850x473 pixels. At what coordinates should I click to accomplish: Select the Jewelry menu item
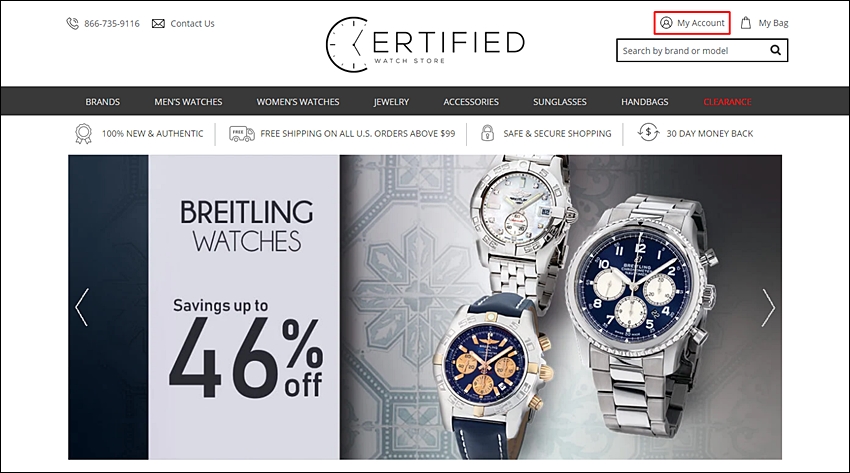pyautogui.click(x=391, y=102)
